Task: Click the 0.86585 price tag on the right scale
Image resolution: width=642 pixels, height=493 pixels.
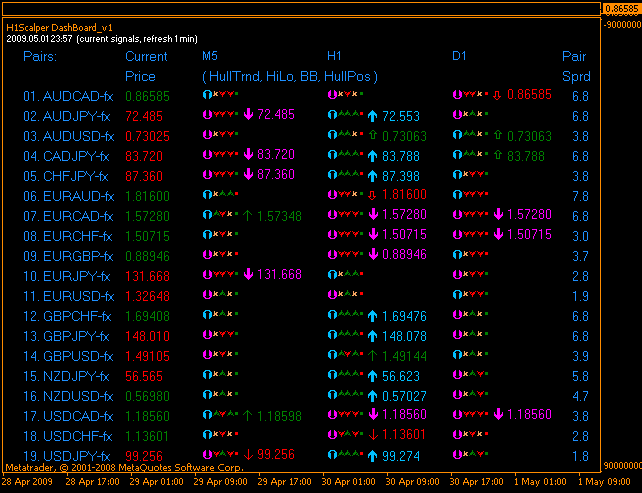Action: (622, 9)
